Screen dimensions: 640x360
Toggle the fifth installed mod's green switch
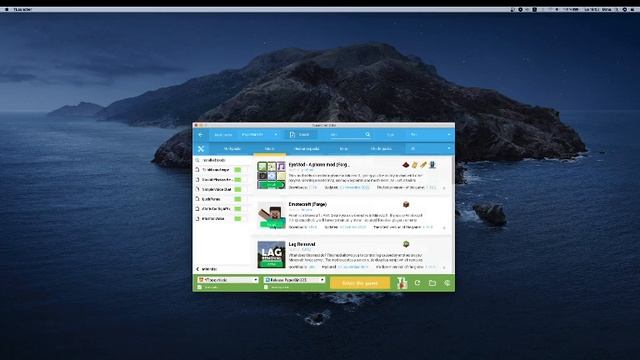(238, 209)
